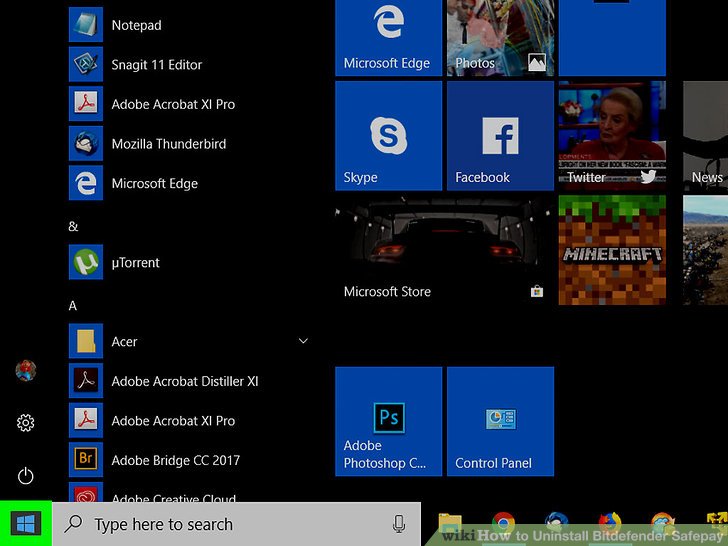Open the Microsoft Edge tile
This screenshot has width=728, height=546.
coord(389,37)
